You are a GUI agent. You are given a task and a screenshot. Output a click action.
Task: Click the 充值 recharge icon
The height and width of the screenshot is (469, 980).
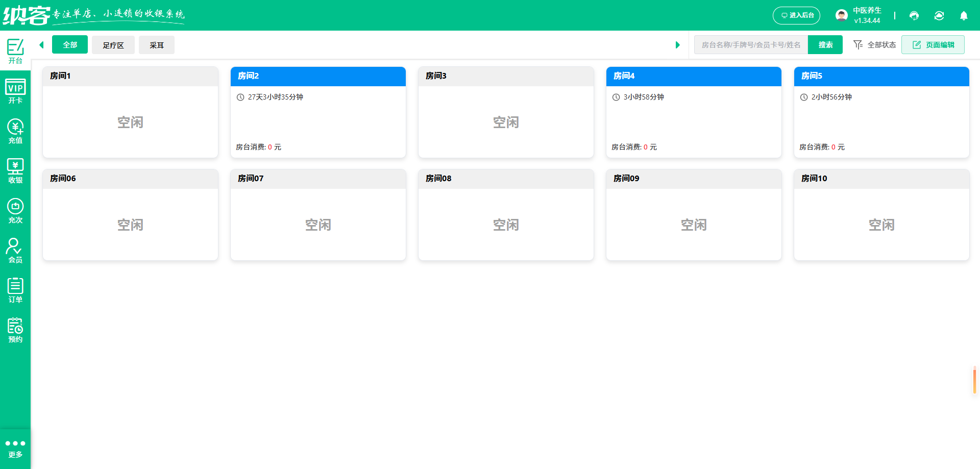pyautogui.click(x=15, y=131)
